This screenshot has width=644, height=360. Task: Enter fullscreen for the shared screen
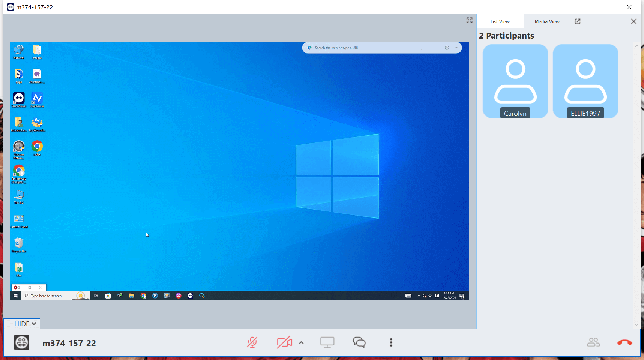[x=469, y=20]
